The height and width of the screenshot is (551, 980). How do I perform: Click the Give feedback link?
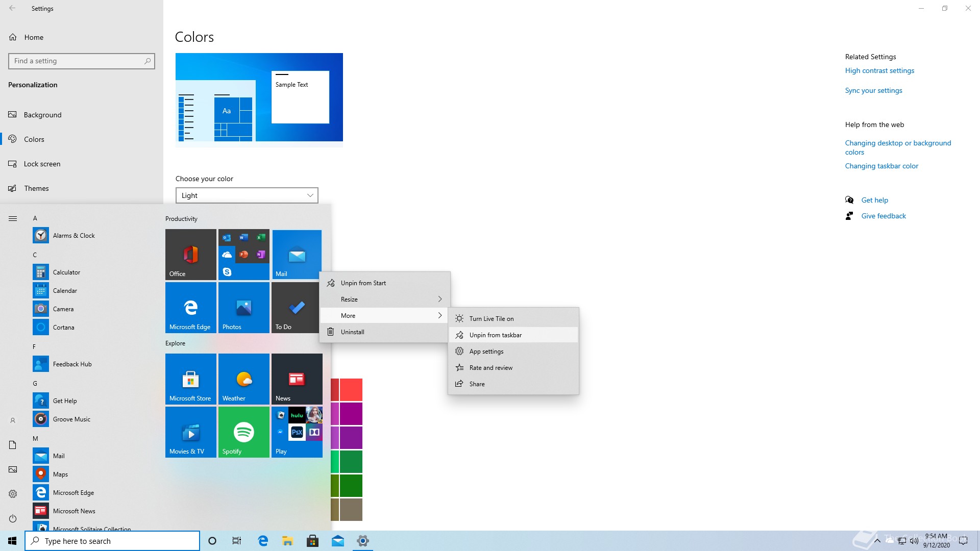pyautogui.click(x=884, y=216)
